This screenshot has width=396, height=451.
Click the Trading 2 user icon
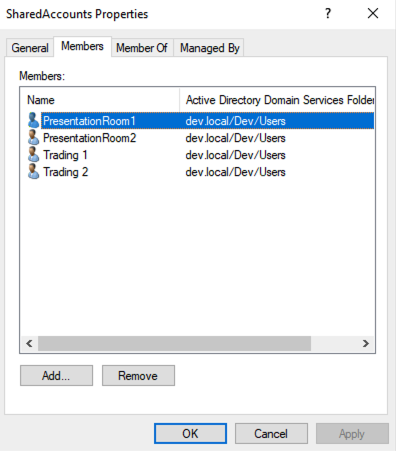(x=33, y=171)
